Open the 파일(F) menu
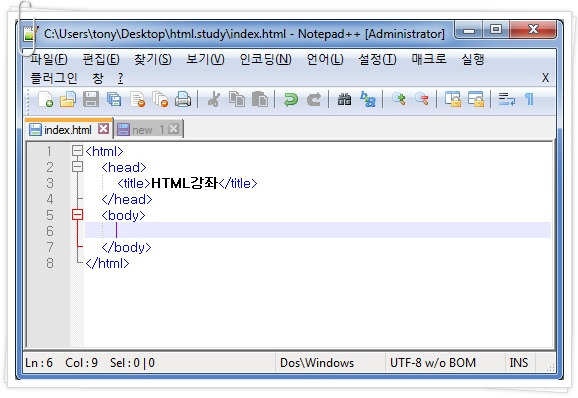Screen dimensions: 578x398 (x=48, y=59)
